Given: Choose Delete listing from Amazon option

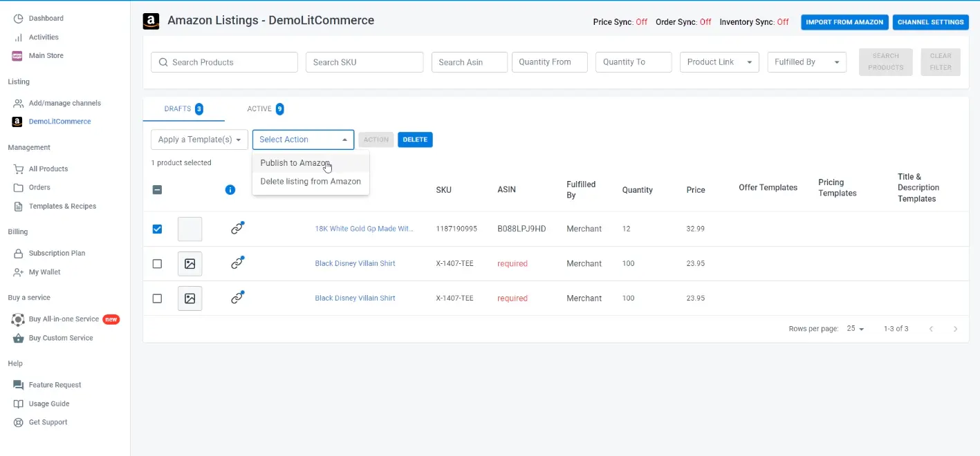Looking at the screenshot, I should coord(311,181).
